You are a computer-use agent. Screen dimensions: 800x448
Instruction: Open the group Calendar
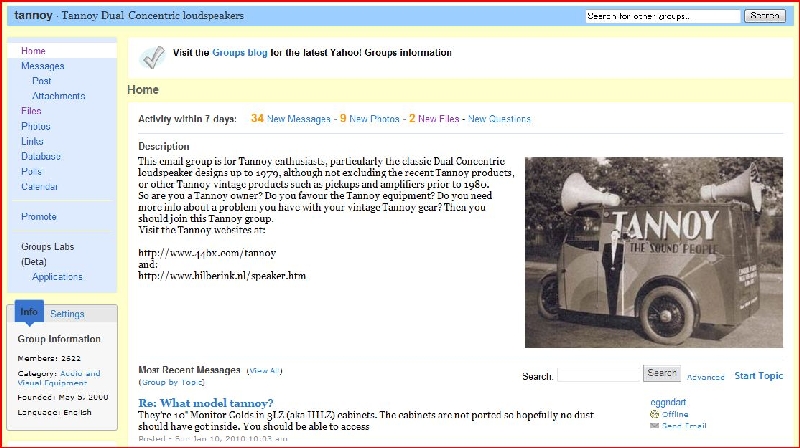click(x=39, y=186)
